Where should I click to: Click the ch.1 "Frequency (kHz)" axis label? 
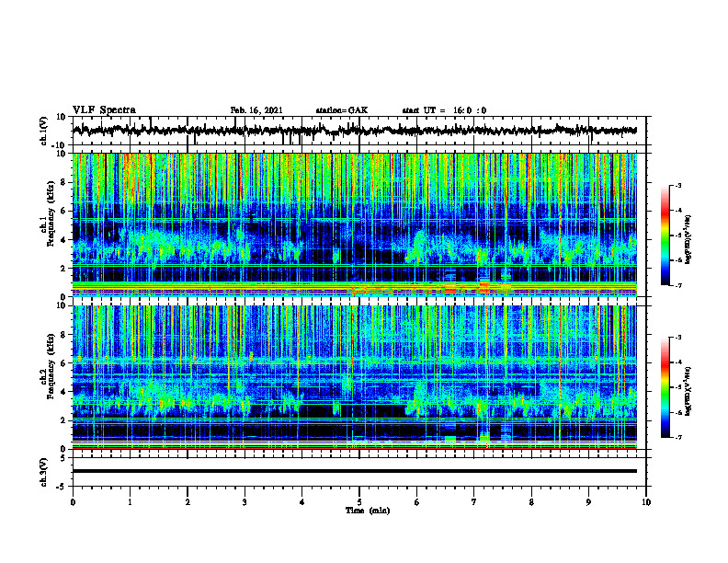[x=51, y=213]
